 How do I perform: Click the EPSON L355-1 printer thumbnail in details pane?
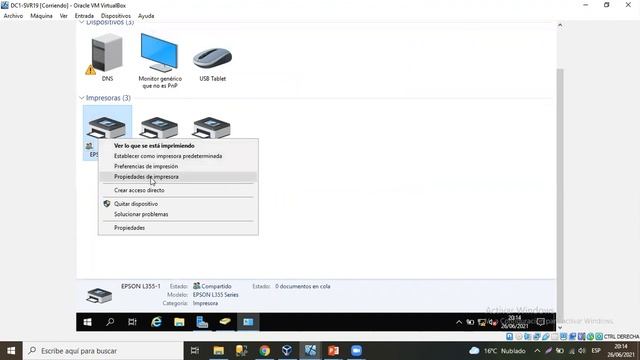[x=99, y=295]
